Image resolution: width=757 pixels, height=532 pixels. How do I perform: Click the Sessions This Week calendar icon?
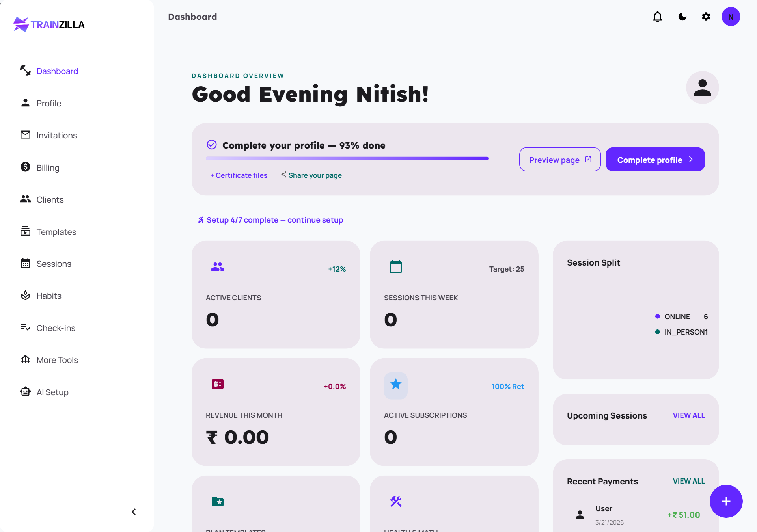coord(395,267)
